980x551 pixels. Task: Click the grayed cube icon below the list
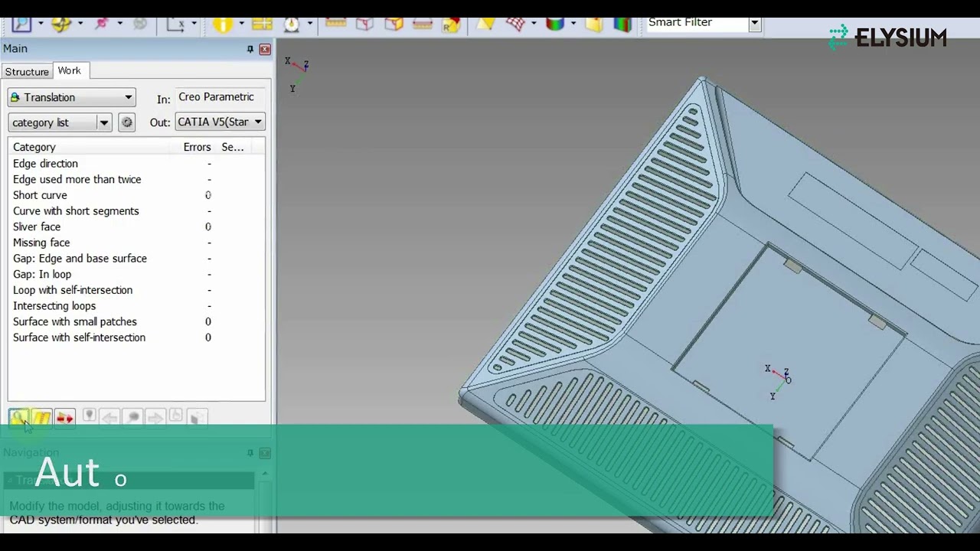(x=198, y=417)
